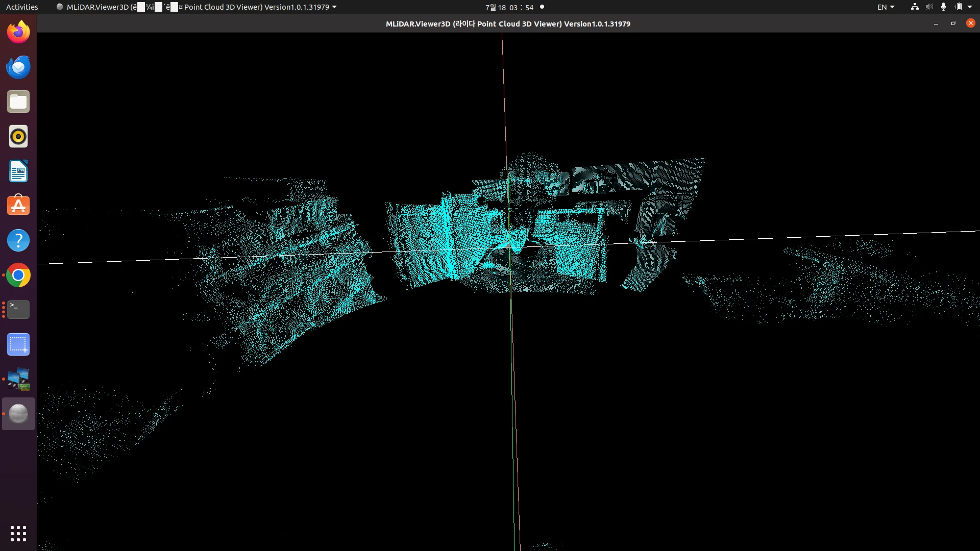Click the battery indicator in the top bar
This screenshot has width=980, height=551.
coord(958,7)
